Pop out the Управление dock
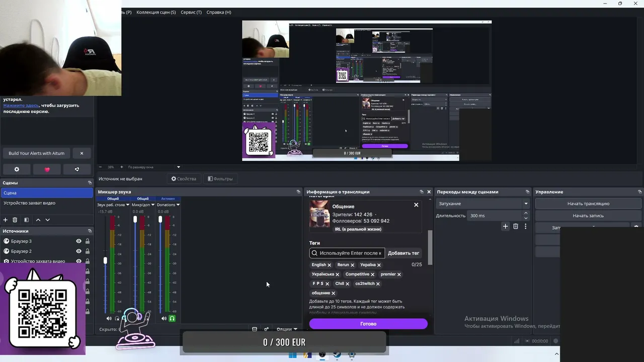Viewport: 644px width, 362px height. tap(640, 192)
